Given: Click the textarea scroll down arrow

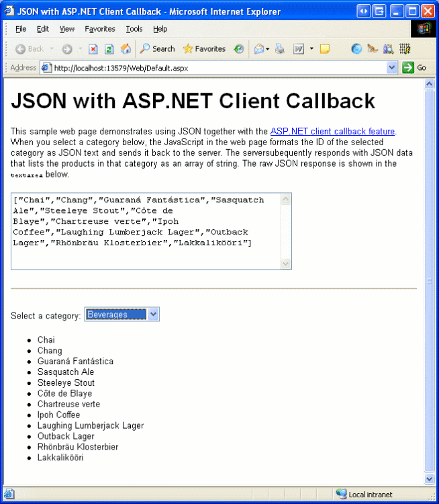Looking at the screenshot, I should point(285,263).
